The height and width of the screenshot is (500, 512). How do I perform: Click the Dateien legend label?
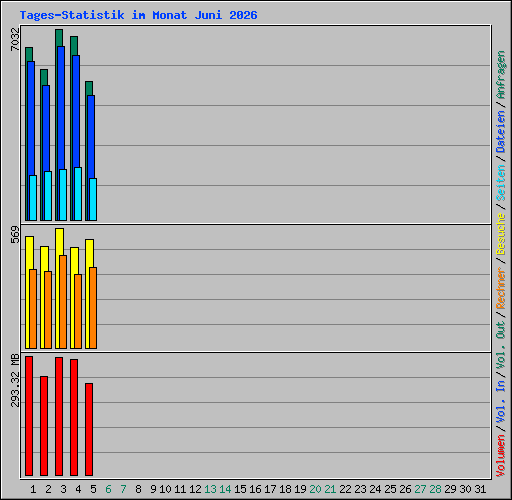(501, 132)
